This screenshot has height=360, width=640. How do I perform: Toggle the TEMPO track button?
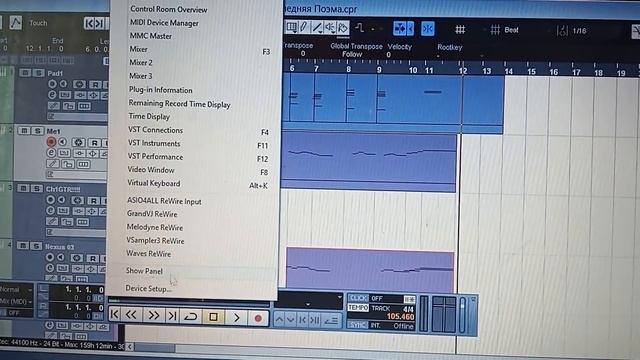click(358, 308)
